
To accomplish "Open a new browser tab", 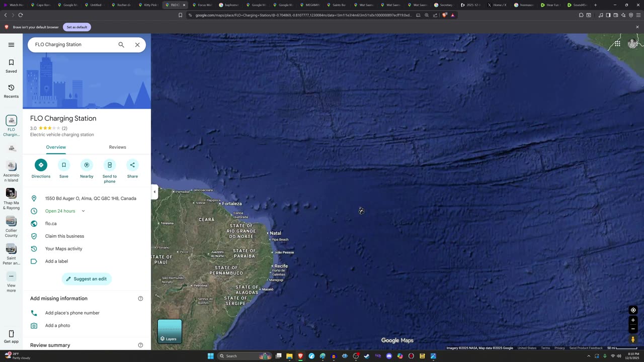I will coord(595,5).
